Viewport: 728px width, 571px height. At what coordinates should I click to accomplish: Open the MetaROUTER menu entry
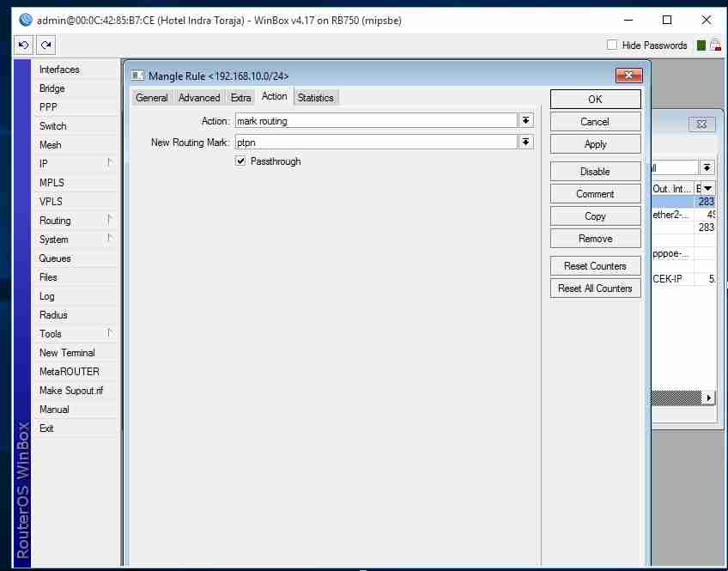pyautogui.click(x=76, y=372)
